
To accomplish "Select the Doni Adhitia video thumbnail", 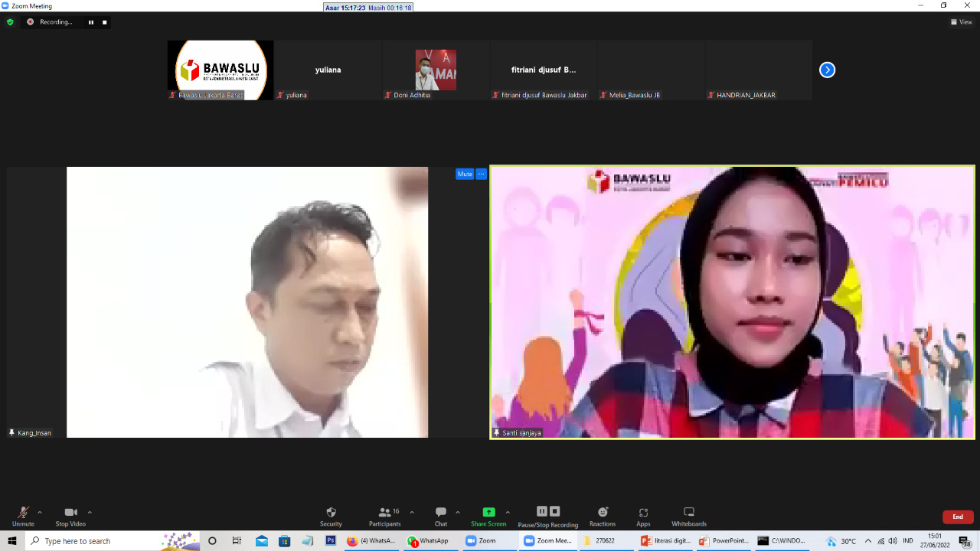I will click(x=436, y=70).
